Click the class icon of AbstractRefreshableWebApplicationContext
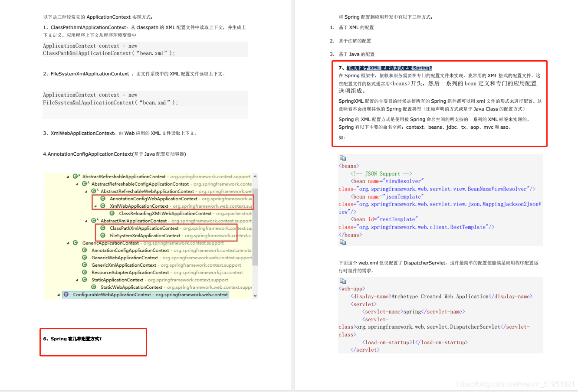The width and height of the screenshot is (578, 392). [94, 191]
